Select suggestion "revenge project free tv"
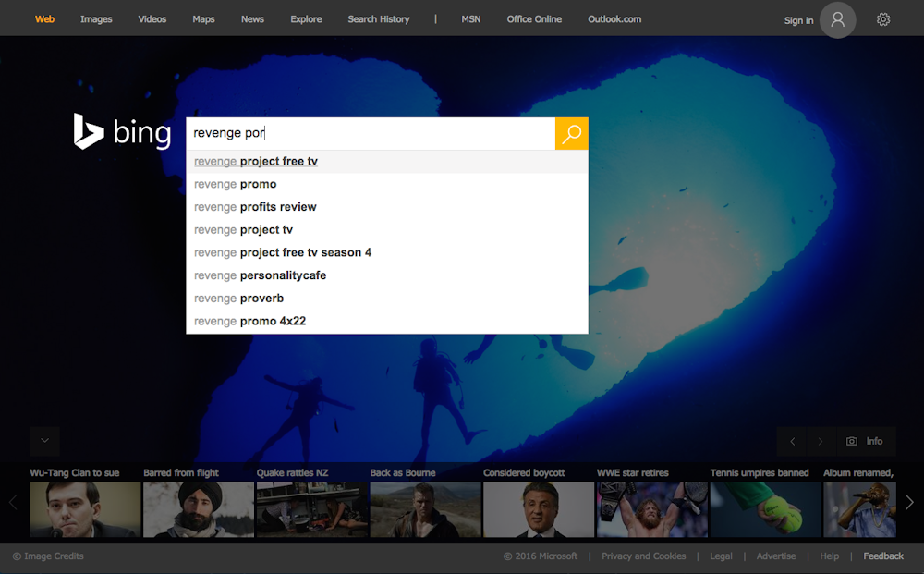This screenshot has height=574, width=924. (x=387, y=162)
